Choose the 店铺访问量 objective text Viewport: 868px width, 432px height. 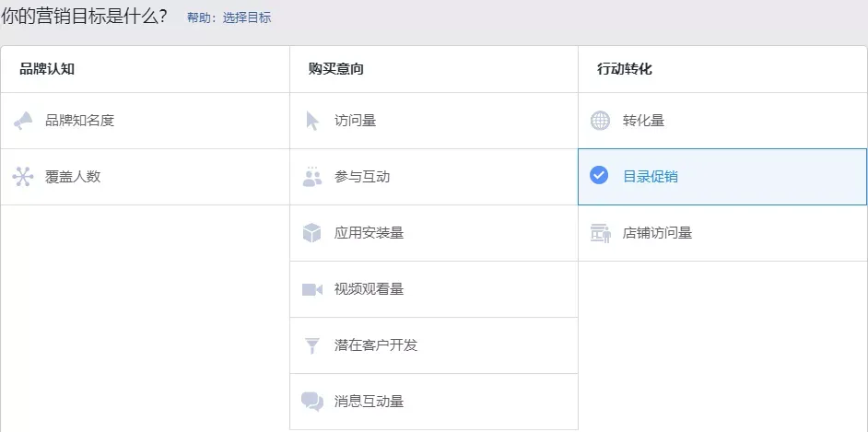pos(657,233)
